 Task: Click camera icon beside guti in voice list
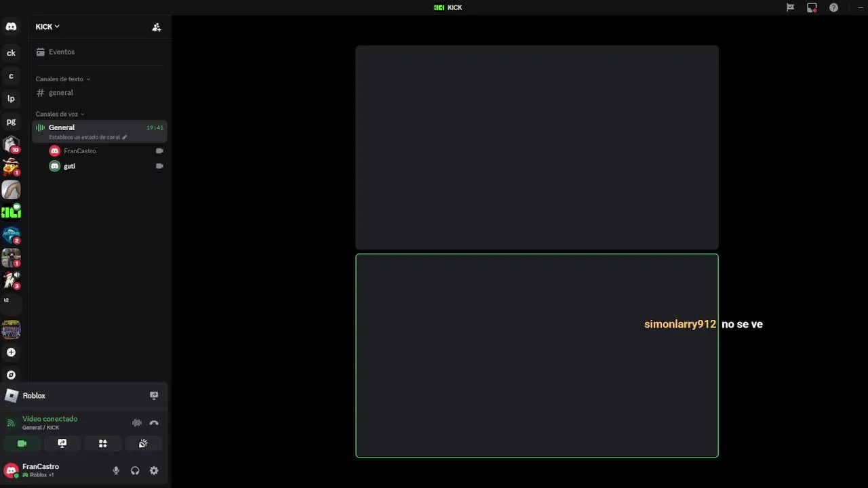[159, 166]
